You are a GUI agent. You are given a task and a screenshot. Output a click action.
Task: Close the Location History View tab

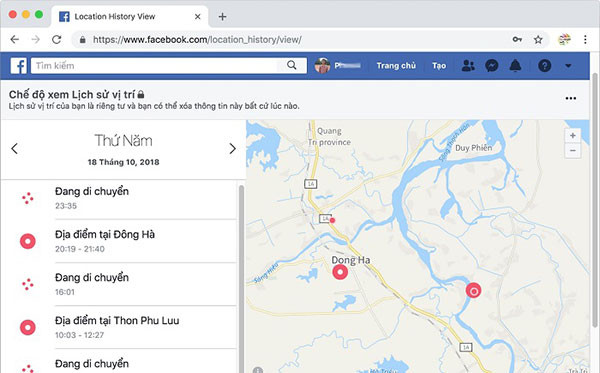[197, 16]
